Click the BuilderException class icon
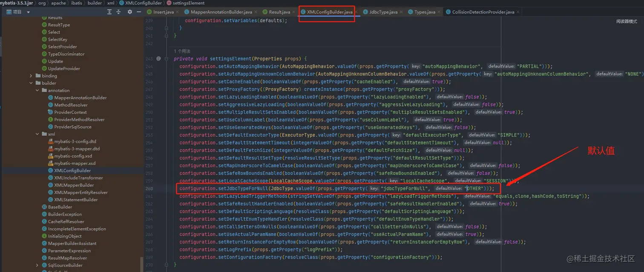The width and height of the screenshot is (644, 272). [44, 214]
